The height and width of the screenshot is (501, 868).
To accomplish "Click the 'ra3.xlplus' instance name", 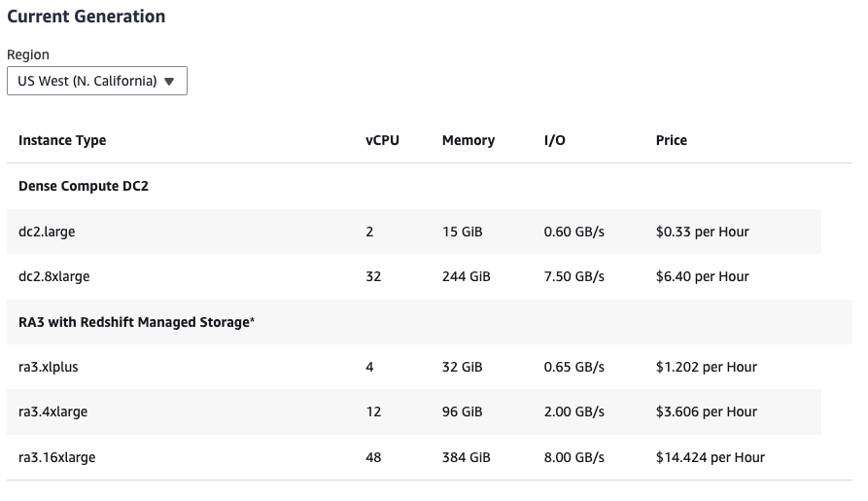I will pyautogui.click(x=49, y=367).
